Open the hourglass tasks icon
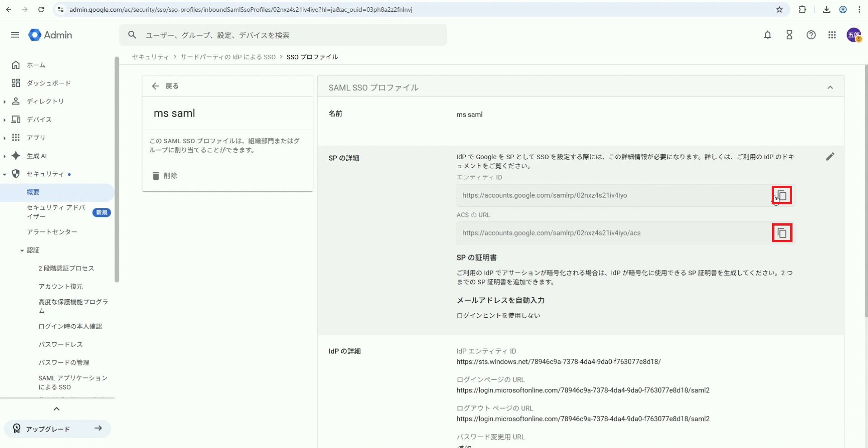Image resolution: width=868 pixels, height=448 pixels. click(x=789, y=35)
